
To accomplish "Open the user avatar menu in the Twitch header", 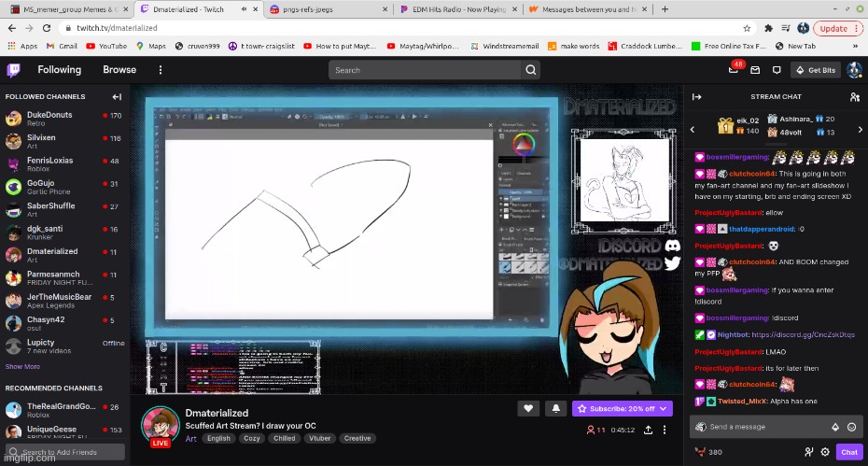I will click(x=854, y=70).
